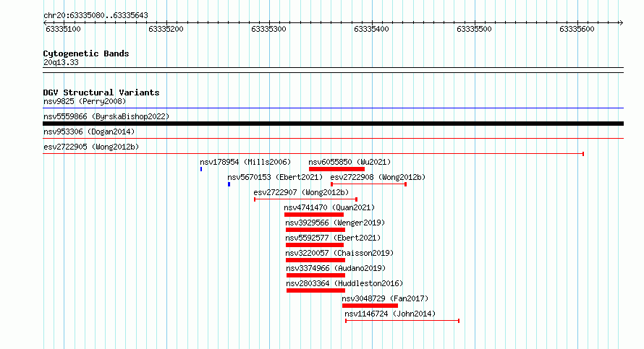This screenshot has height=349, width=644.
Task: Open the nsv1146724 (John2014) label
Action: tap(390, 314)
